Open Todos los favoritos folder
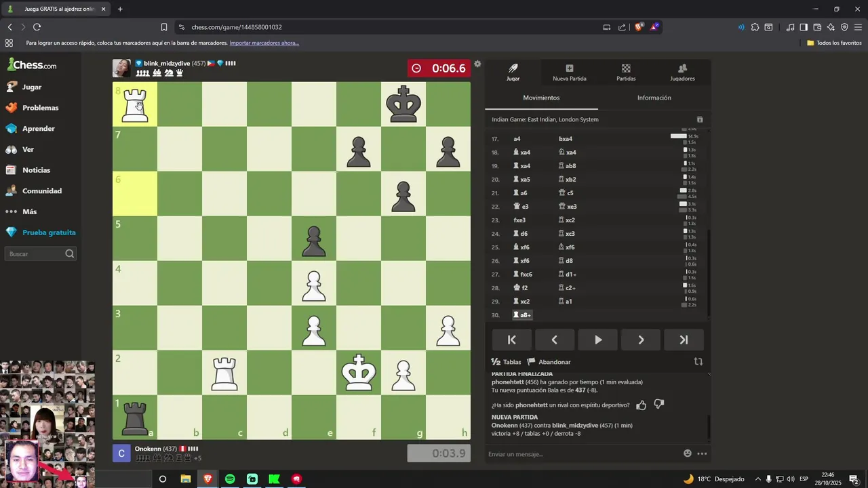 click(x=834, y=43)
